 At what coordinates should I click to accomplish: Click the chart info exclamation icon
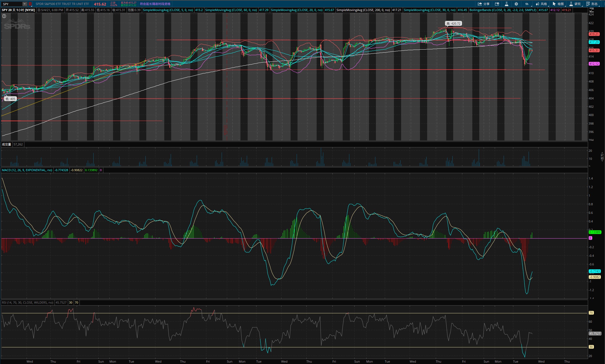point(4,16)
